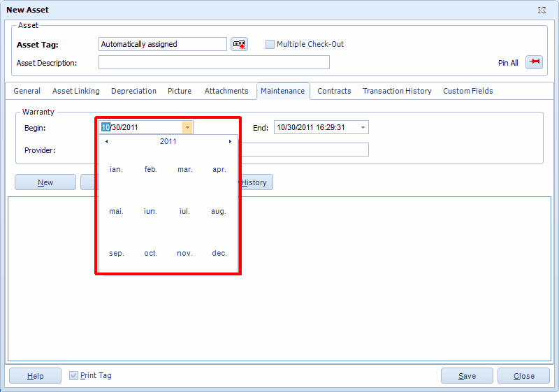The width and height of the screenshot is (559, 392).
Task: Switch to the Custom Fields tab
Action: tap(467, 91)
